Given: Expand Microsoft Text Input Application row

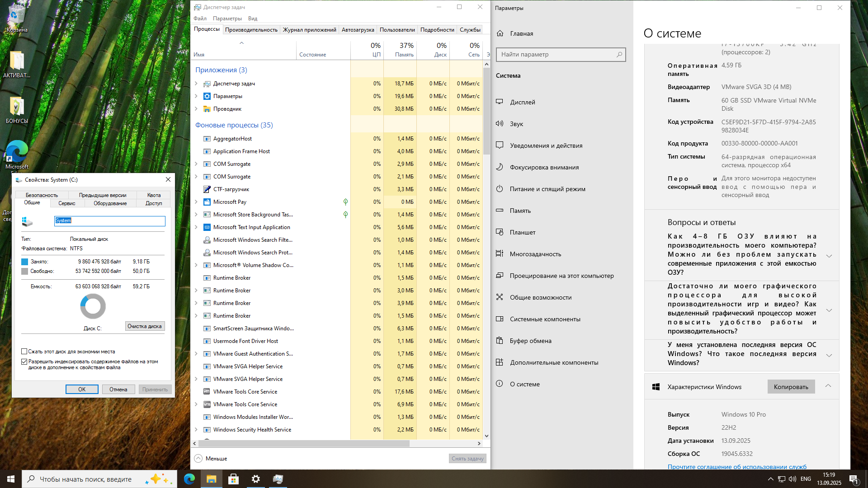Looking at the screenshot, I should click(x=196, y=227).
